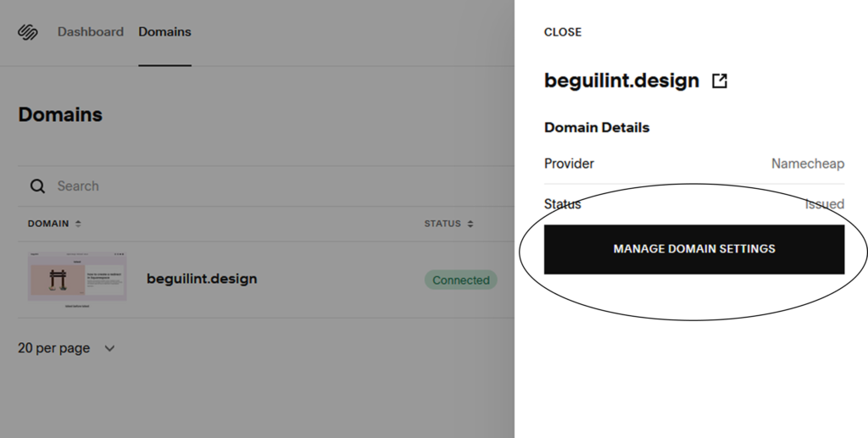This screenshot has width=868, height=438.
Task: Close the domain details panel
Action: tap(563, 32)
